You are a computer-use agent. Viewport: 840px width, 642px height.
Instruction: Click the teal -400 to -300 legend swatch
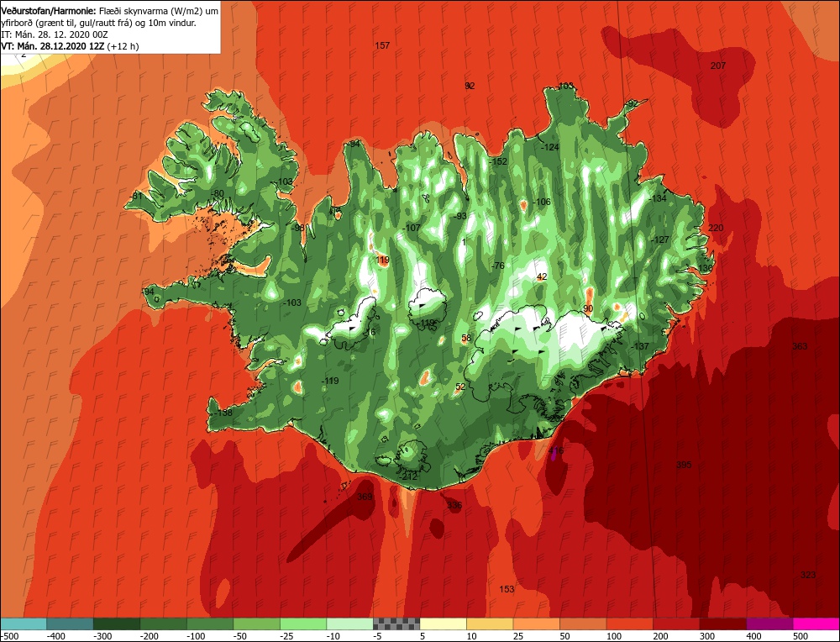coord(71,624)
